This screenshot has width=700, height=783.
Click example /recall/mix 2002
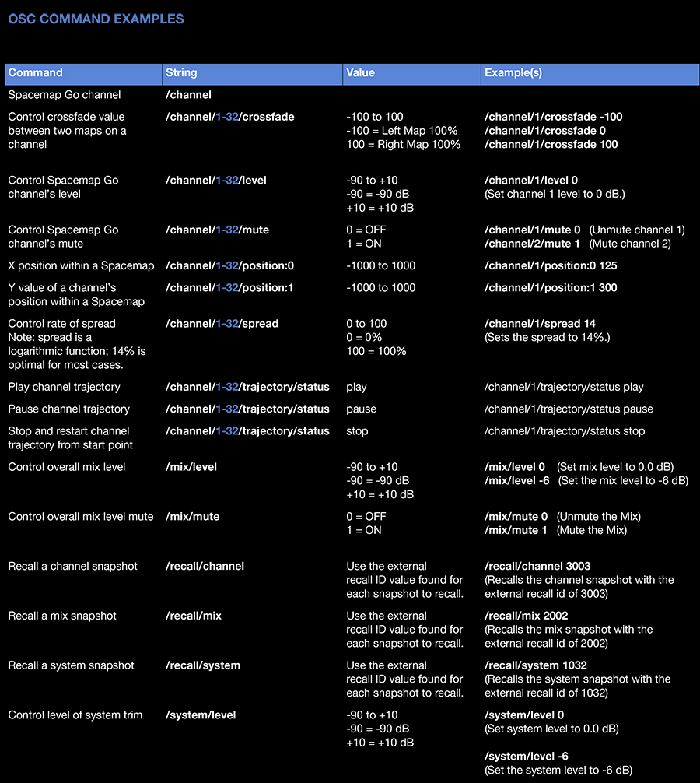[527, 616]
